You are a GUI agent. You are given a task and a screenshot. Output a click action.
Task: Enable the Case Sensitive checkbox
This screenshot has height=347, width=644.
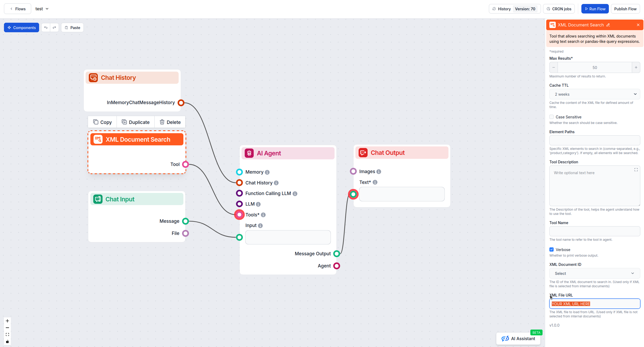click(x=552, y=117)
